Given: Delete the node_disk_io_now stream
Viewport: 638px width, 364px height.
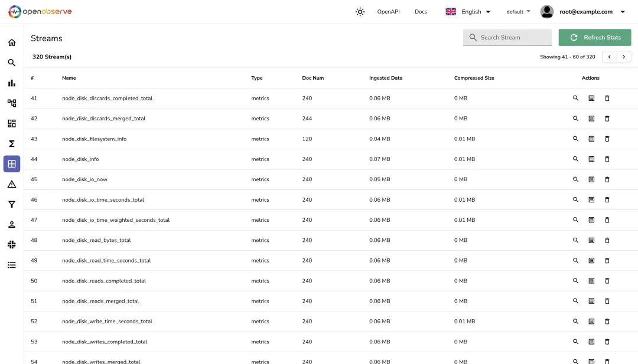Looking at the screenshot, I should 607,179.
